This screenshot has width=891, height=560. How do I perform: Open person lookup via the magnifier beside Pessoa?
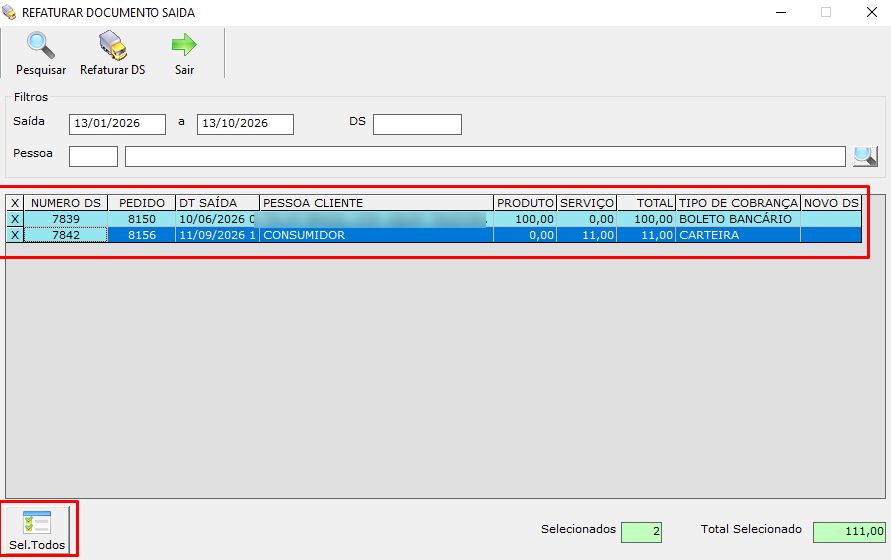pyautogui.click(x=865, y=156)
